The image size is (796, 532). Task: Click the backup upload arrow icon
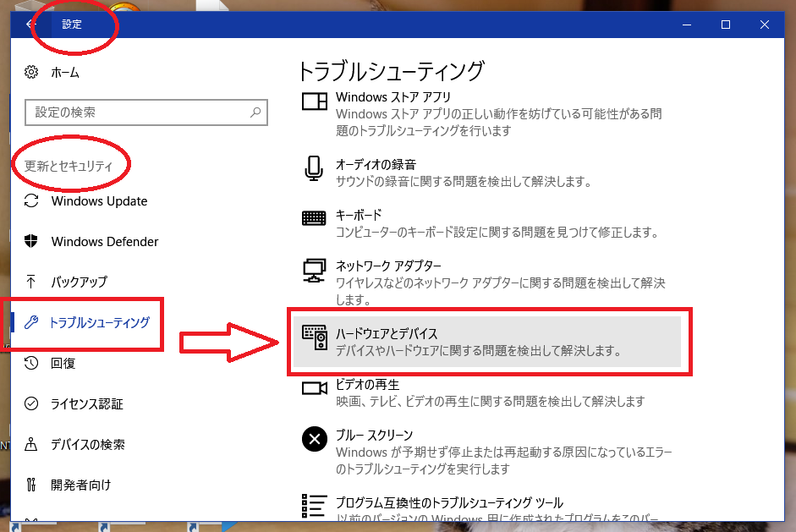point(31,282)
